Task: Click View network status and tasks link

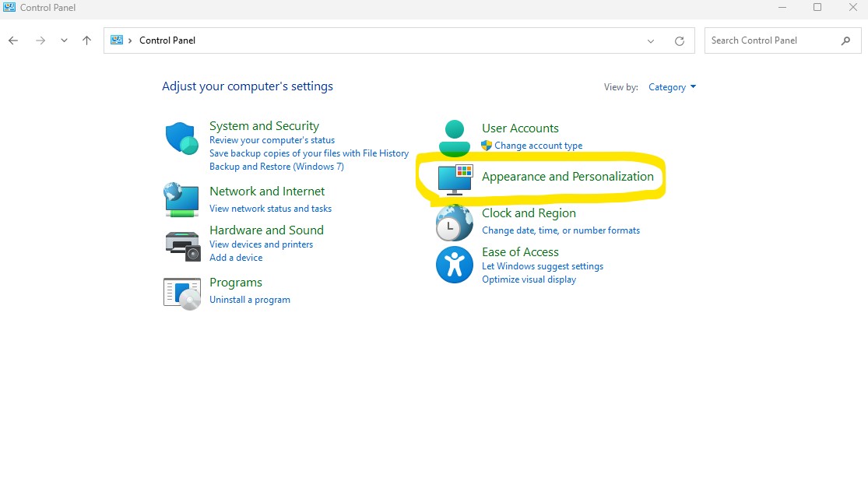Action: point(269,208)
